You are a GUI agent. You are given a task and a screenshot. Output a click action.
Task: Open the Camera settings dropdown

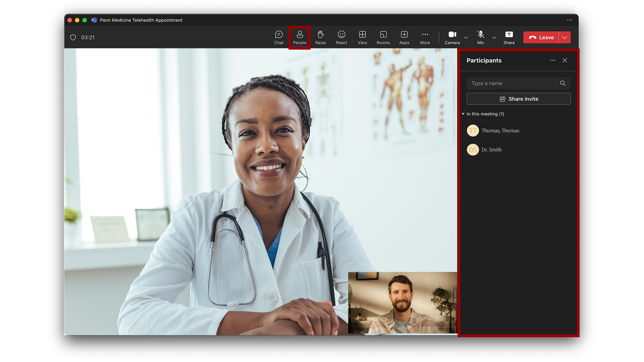tap(466, 38)
